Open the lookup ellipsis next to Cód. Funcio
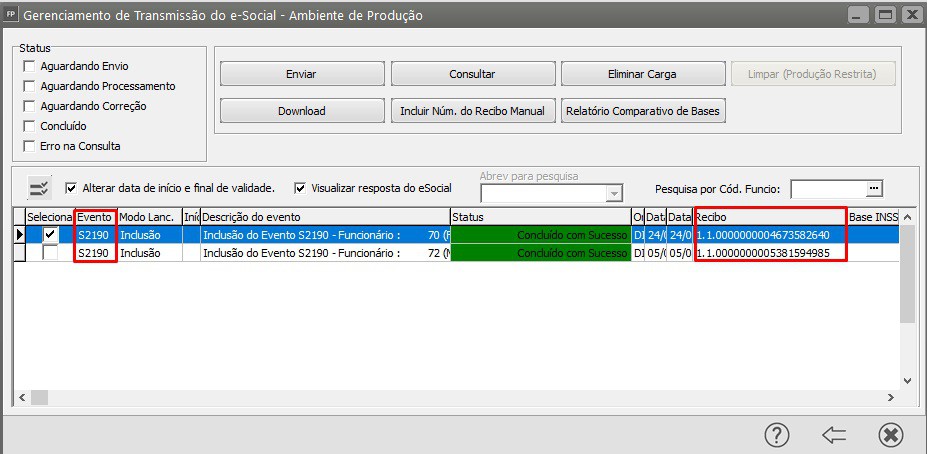 tap(874, 189)
